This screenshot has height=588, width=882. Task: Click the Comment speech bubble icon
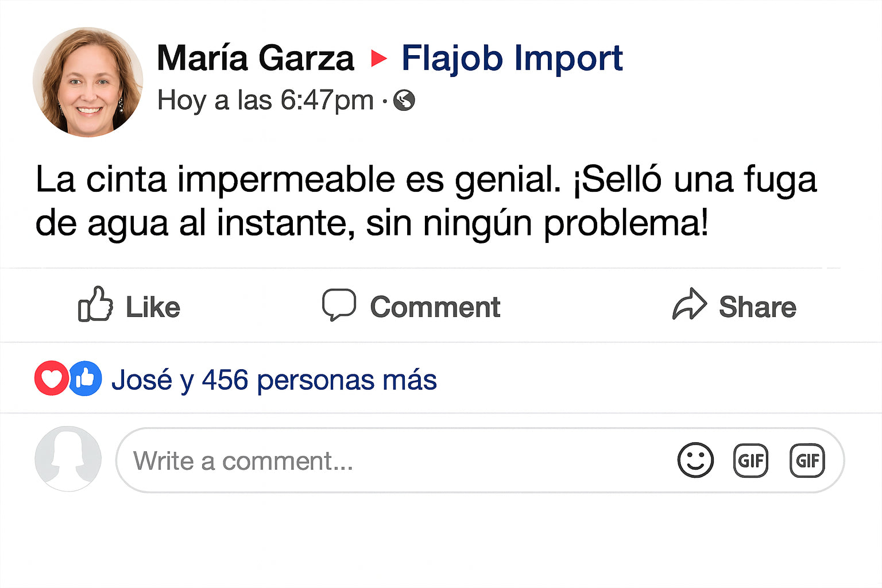339,304
